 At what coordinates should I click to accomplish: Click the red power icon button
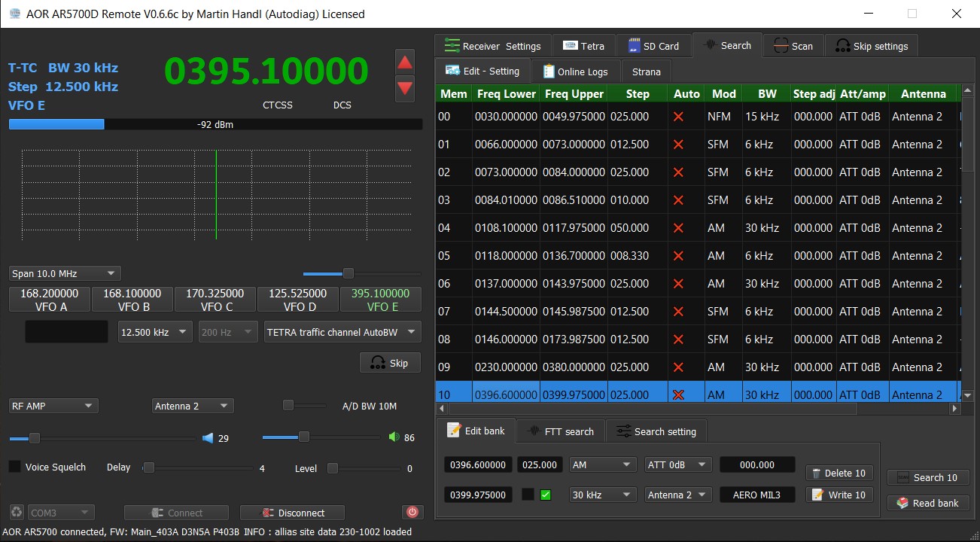tap(412, 512)
